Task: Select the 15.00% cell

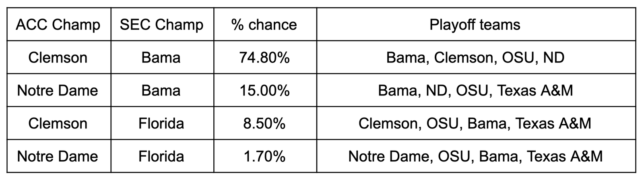Action: (265, 90)
